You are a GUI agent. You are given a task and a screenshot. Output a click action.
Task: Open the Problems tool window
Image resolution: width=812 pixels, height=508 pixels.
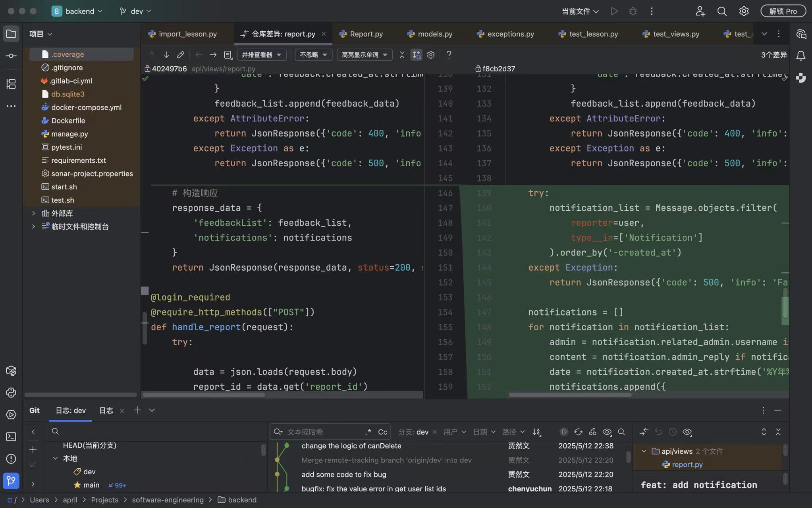point(11,459)
